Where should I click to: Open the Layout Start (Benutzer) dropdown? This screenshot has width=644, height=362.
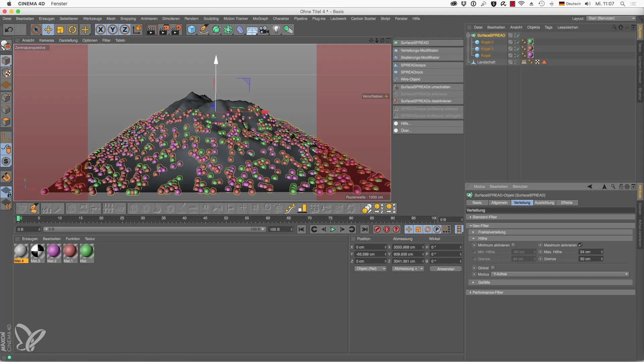[611, 18]
